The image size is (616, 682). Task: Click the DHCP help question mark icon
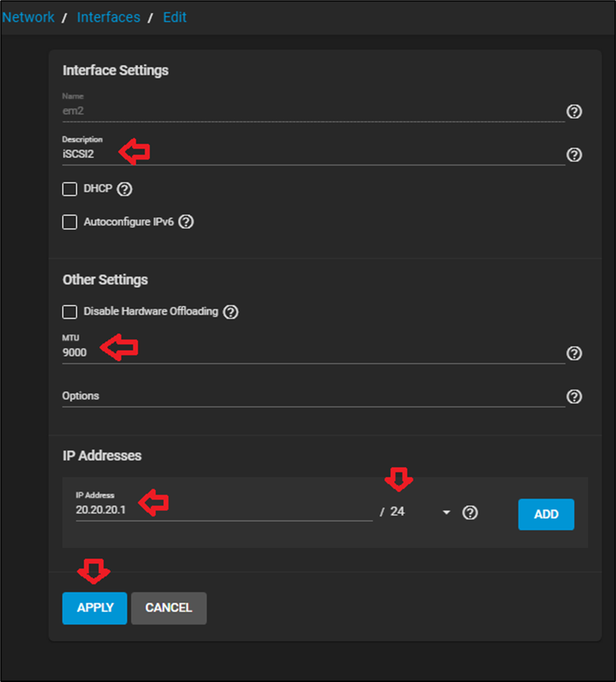point(125,189)
